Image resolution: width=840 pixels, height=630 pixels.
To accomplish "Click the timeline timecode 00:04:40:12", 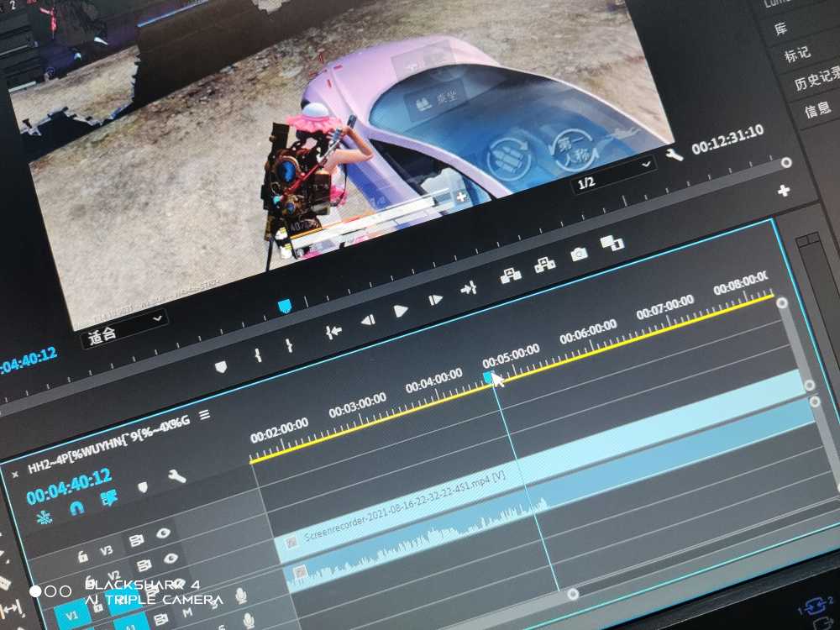I will (x=69, y=486).
